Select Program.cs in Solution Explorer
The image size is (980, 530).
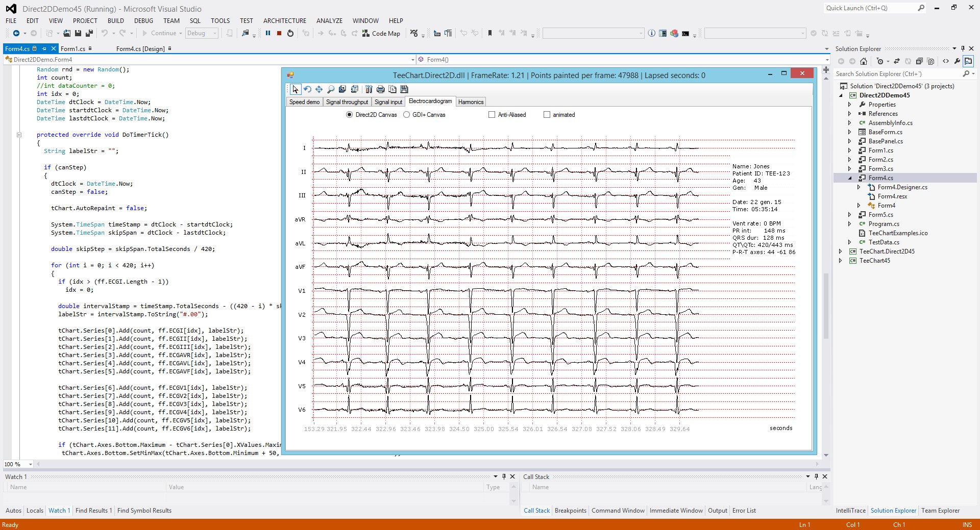pyautogui.click(x=884, y=224)
